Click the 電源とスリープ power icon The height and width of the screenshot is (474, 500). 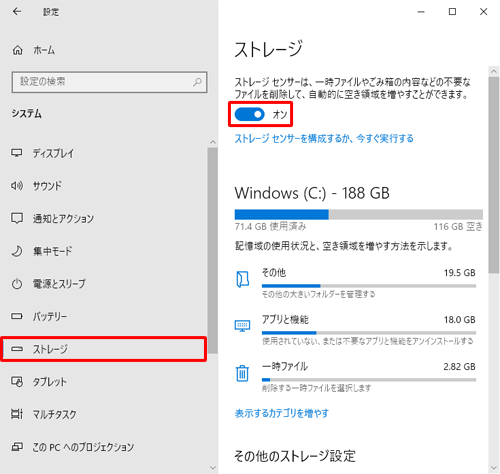(x=17, y=284)
